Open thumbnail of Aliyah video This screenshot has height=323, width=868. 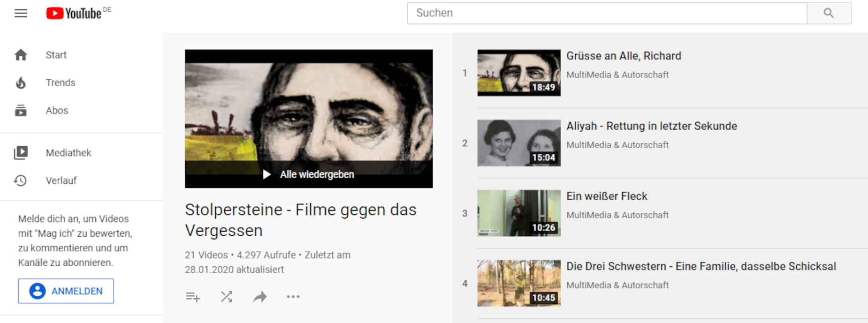519,143
